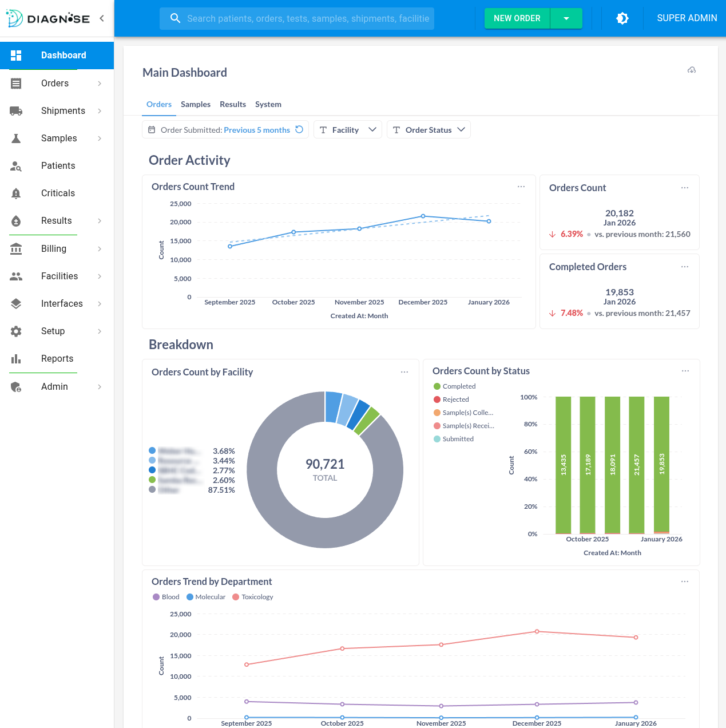Toggle the Molecular series legend
This screenshot has height=728, width=726.
pos(205,597)
